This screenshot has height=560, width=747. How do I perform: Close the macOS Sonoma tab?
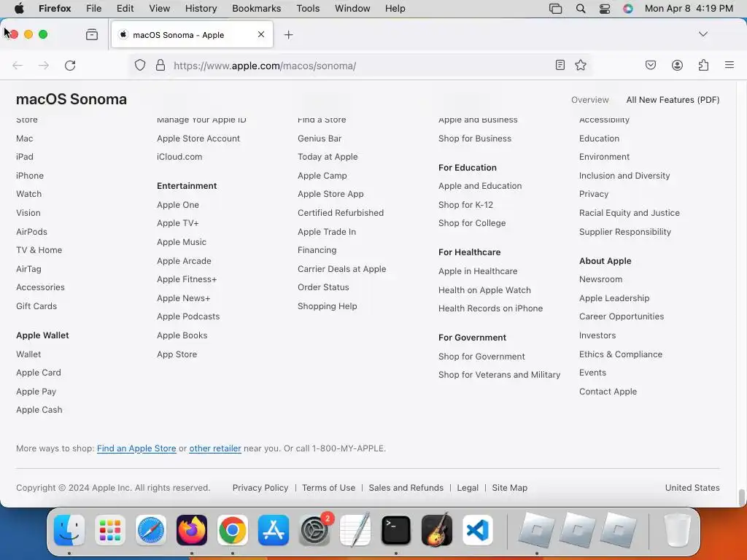[x=261, y=34]
